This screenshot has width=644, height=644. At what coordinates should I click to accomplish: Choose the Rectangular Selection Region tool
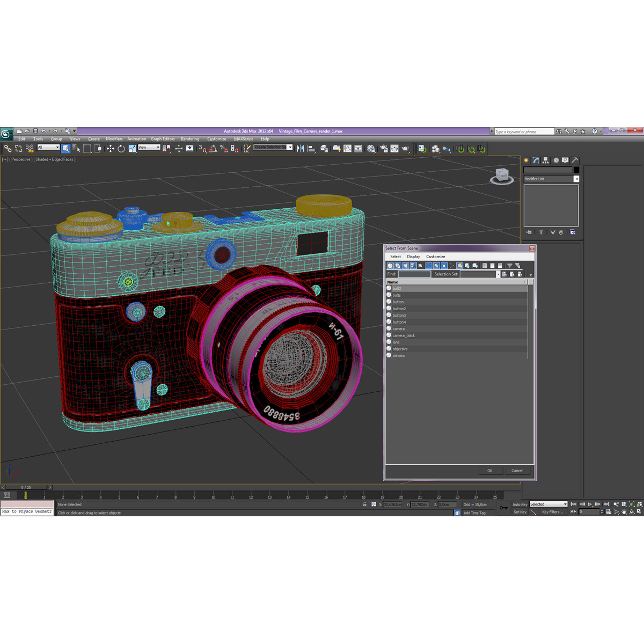point(87,149)
